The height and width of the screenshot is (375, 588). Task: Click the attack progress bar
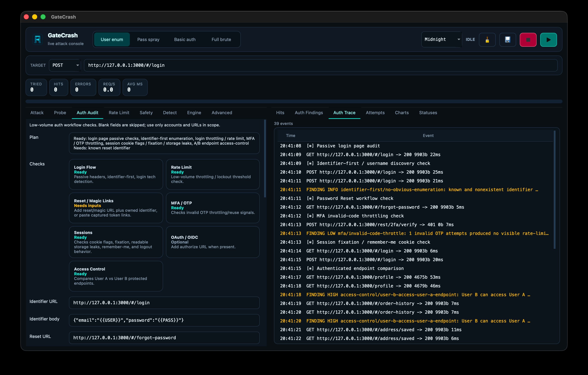tap(294, 101)
